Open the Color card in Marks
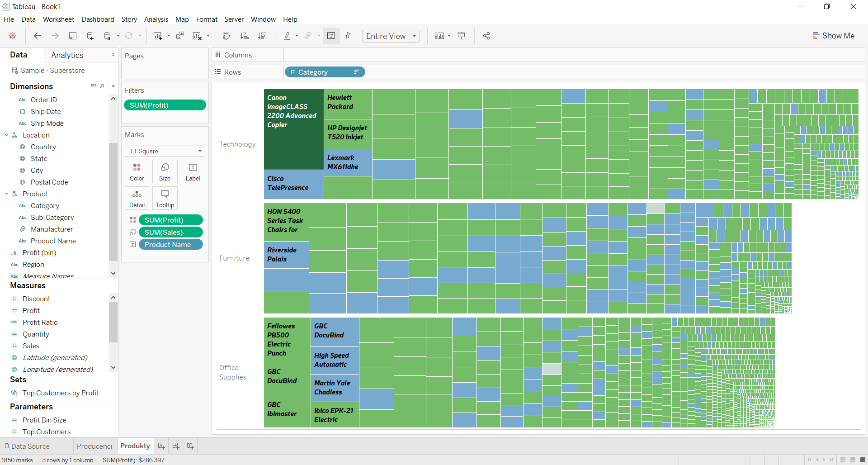This screenshot has height=465, width=868. [x=137, y=171]
